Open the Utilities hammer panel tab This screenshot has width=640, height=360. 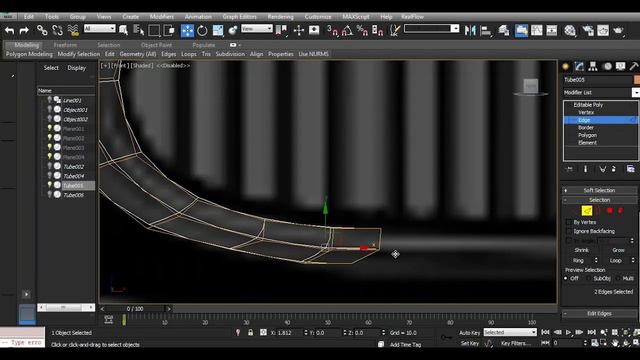pos(634,66)
